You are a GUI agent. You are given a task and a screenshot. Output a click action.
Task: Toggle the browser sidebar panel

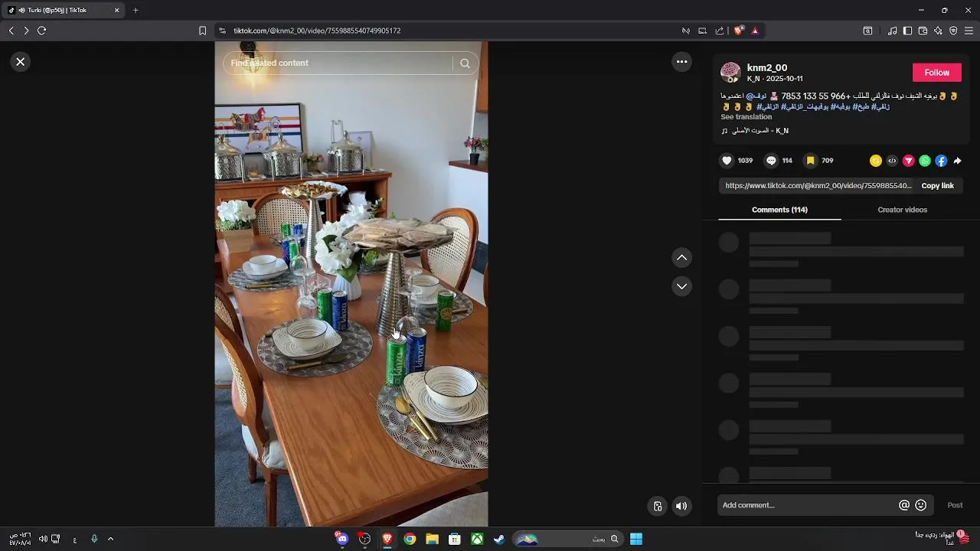907,31
